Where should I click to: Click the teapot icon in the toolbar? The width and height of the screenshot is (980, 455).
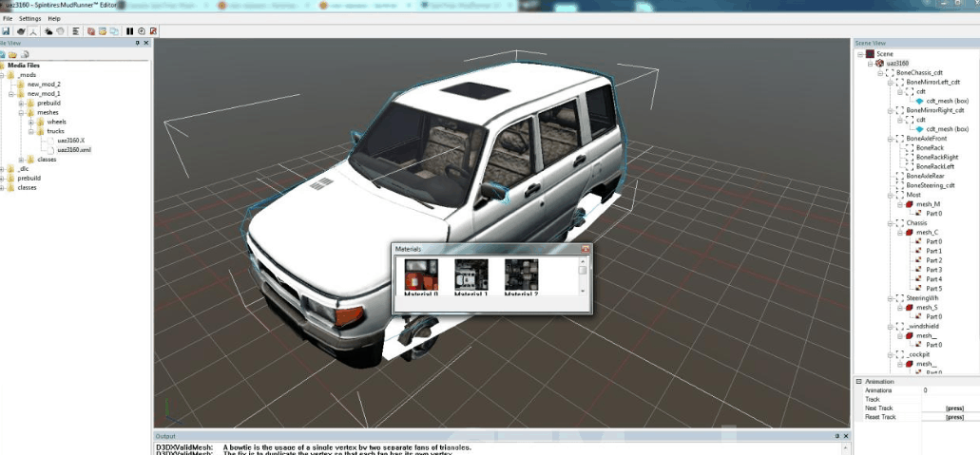(20, 31)
